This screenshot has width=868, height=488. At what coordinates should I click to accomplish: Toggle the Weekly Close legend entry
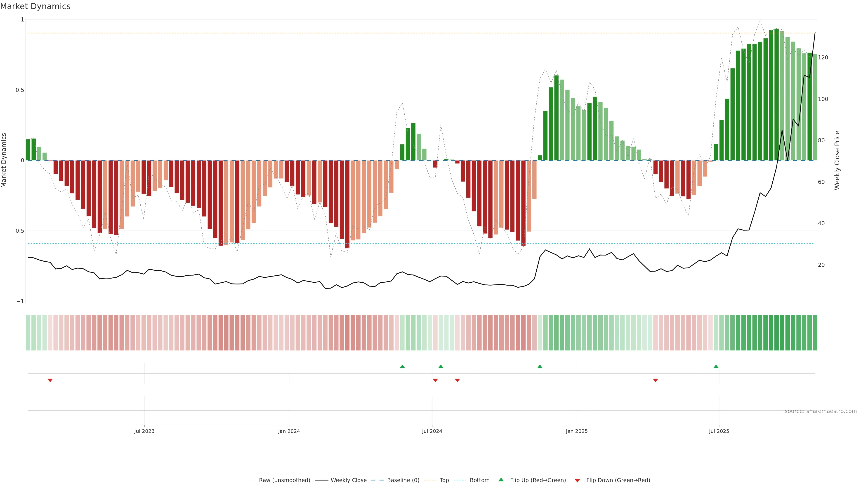click(x=348, y=480)
